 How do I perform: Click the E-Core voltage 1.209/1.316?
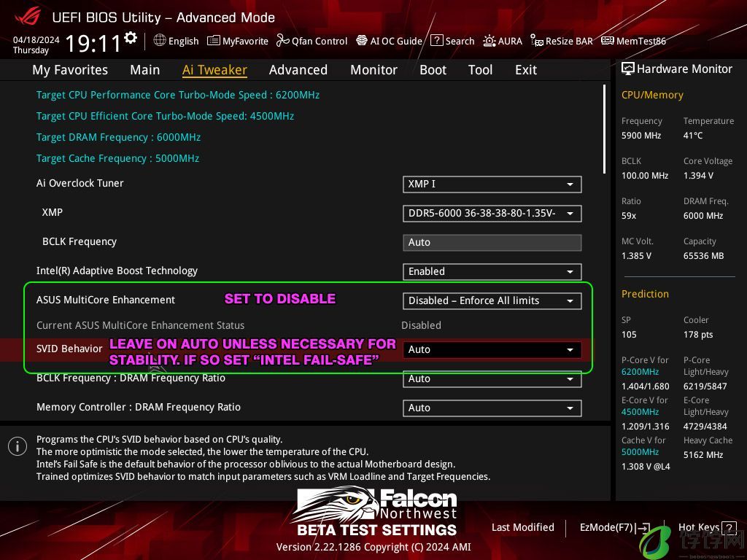click(645, 426)
